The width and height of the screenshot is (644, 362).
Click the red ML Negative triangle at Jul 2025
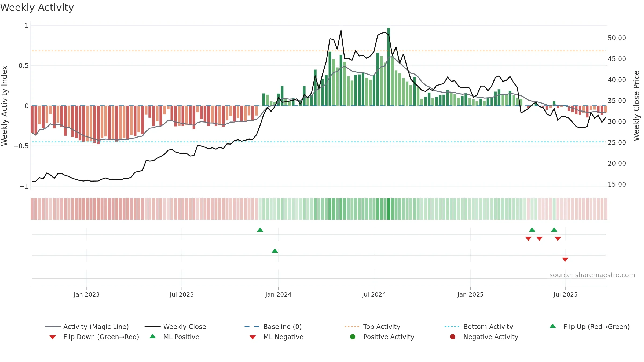tap(565, 260)
